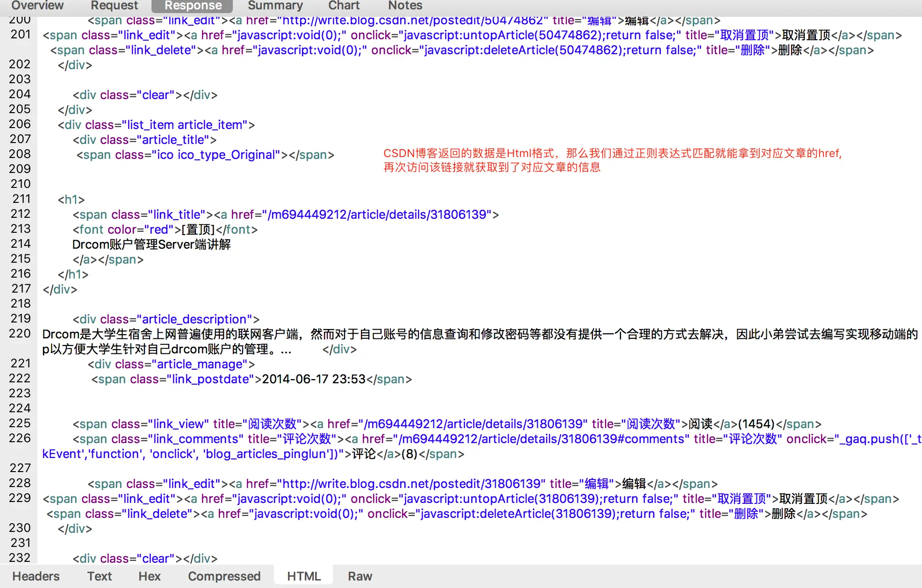Viewport: 922px width, 588px height.
Task: Open the Notes tab
Action: click(405, 6)
